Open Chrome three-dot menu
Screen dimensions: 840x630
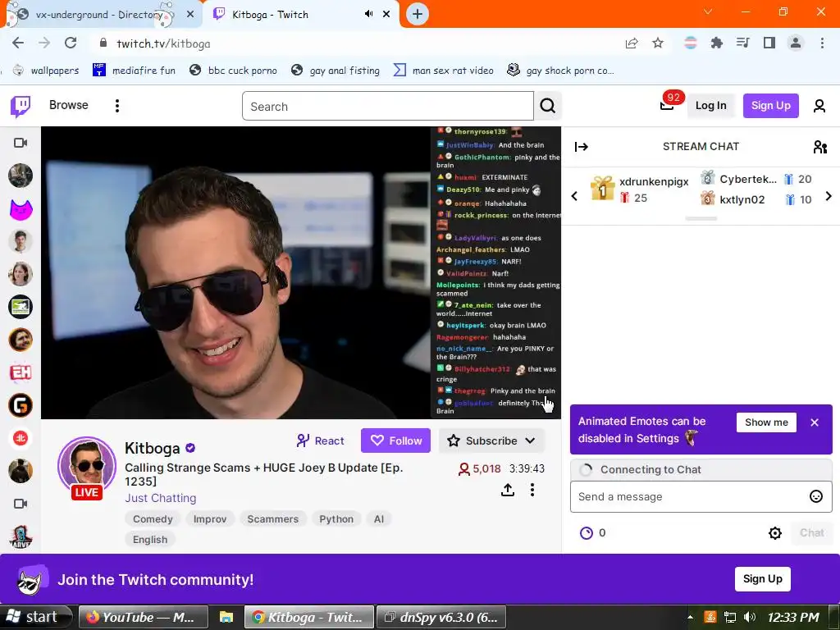tap(822, 43)
